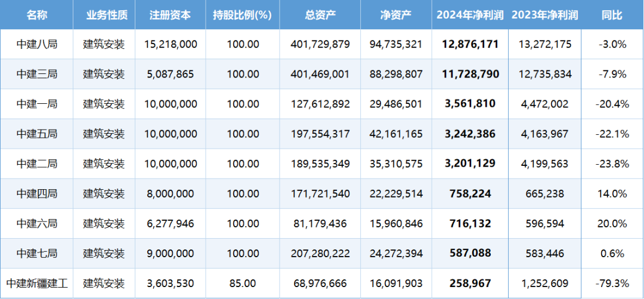
Task: Select the 2023年净利润 column header
Action: 545,15
